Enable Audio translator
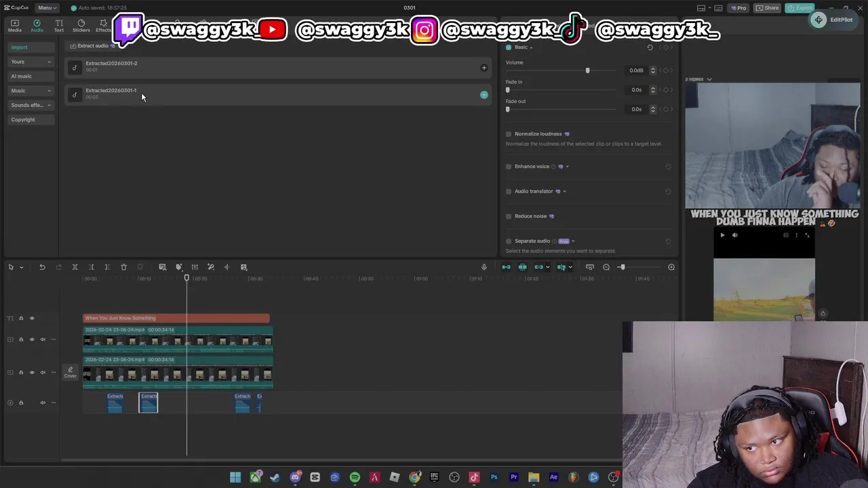 (509, 192)
